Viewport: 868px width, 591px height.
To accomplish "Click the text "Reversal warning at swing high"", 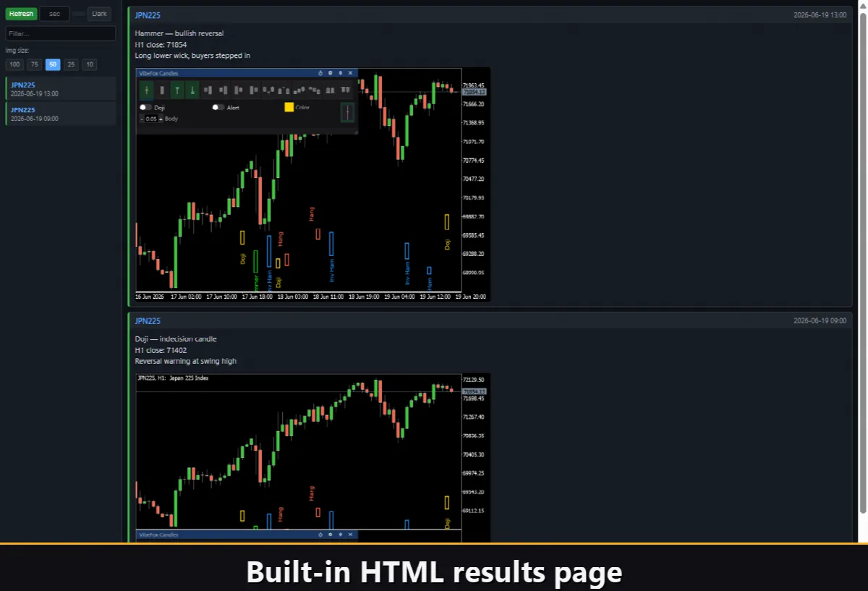I will pos(186,361).
